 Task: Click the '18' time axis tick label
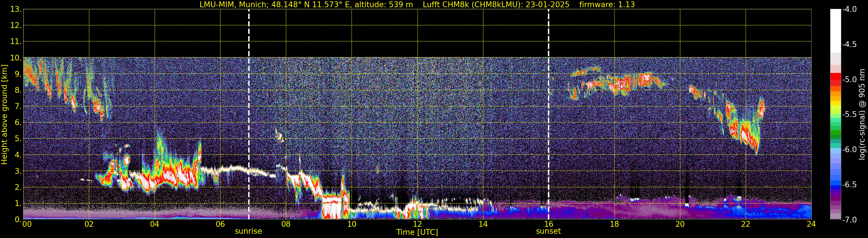pos(614,224)
